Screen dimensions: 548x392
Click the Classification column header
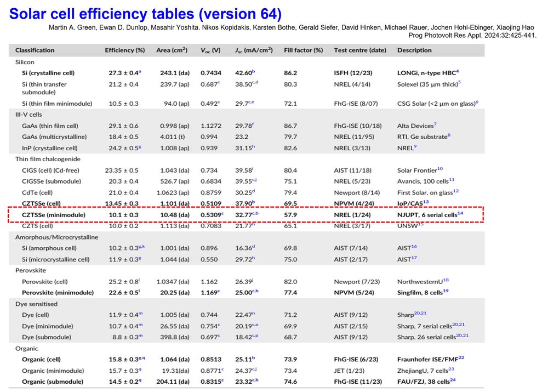click(35, 50)
